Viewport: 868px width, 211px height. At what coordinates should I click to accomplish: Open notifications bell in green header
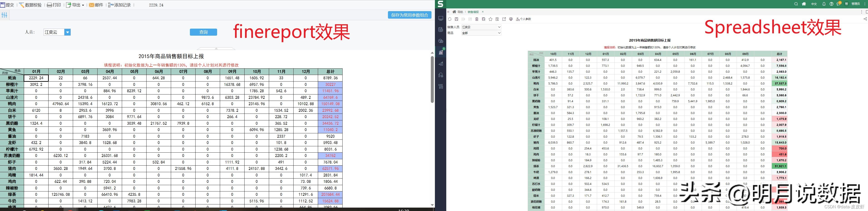pyautogui.click(x=824, y=4)
